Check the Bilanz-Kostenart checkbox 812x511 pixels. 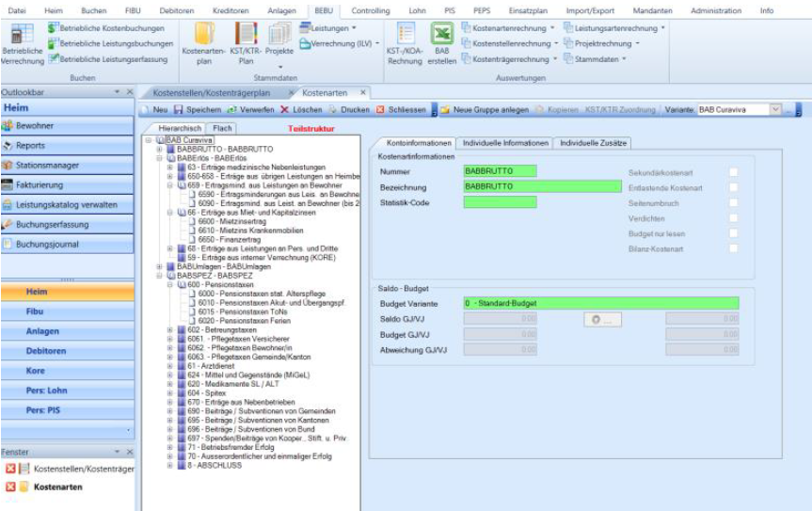pos(733,248)
